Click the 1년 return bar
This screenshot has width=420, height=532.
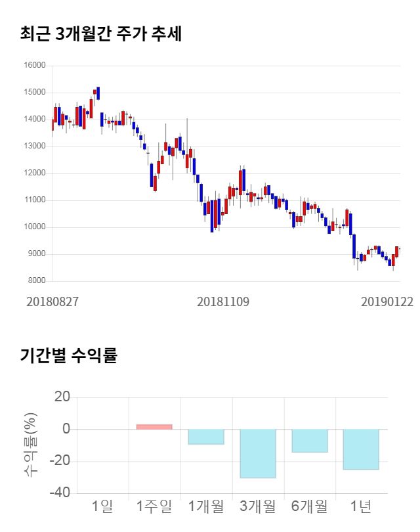point(361,449)
